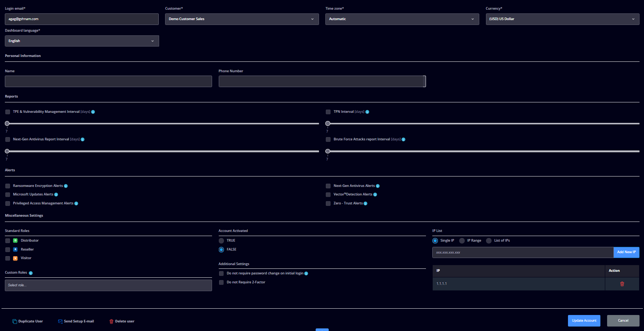Select the Visitor role checkbox
644x331 pixels.
coord(7,258)
